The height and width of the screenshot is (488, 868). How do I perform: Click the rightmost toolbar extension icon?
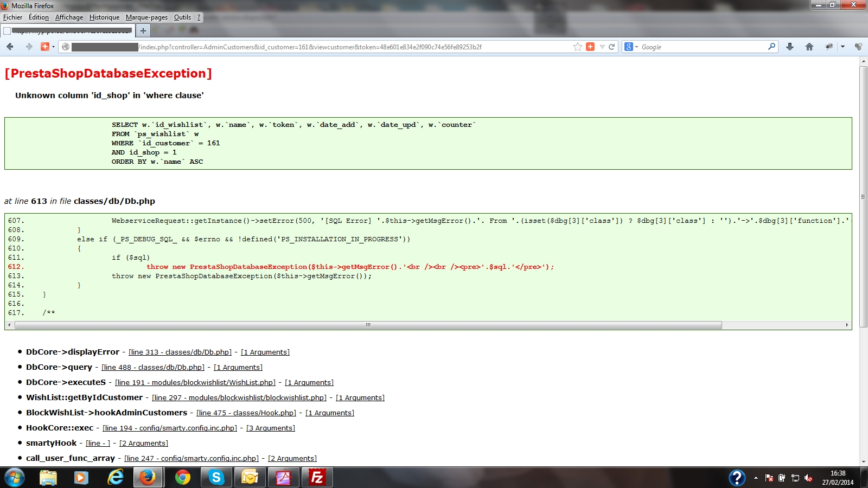pyautogui.click(x=858, y=47)
